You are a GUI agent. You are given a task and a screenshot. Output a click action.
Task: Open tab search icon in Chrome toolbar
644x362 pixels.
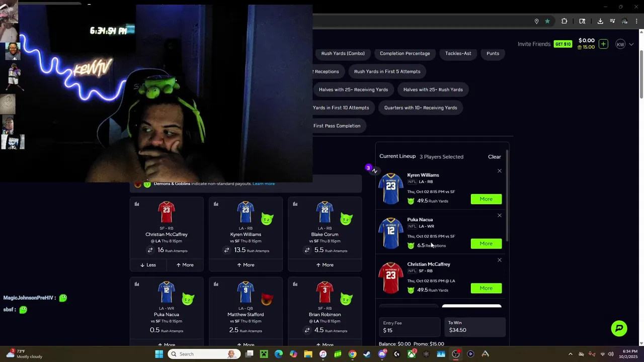click(x=582, y=21)
